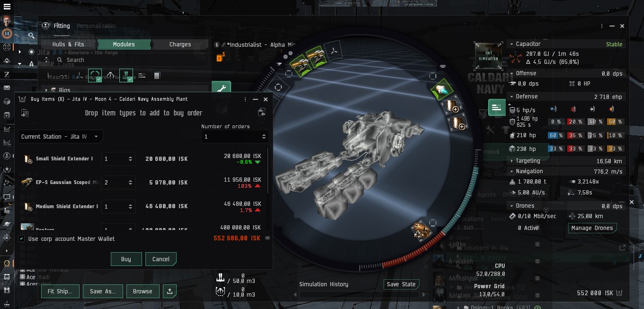The image size is (644, 309).
Task: Click the paste from clipboard icon
Action: 261,113
